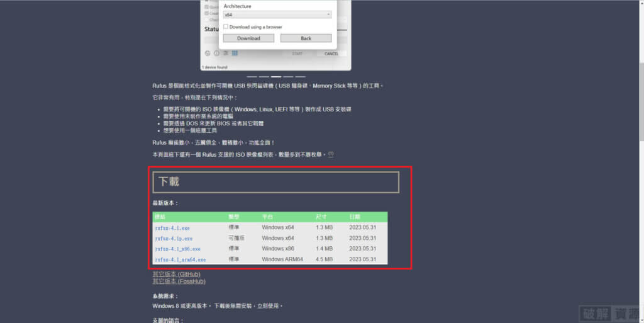Click the 類型 column header
Image resolution: width=644 pixels, height=323 pixels.
point(234,217)
